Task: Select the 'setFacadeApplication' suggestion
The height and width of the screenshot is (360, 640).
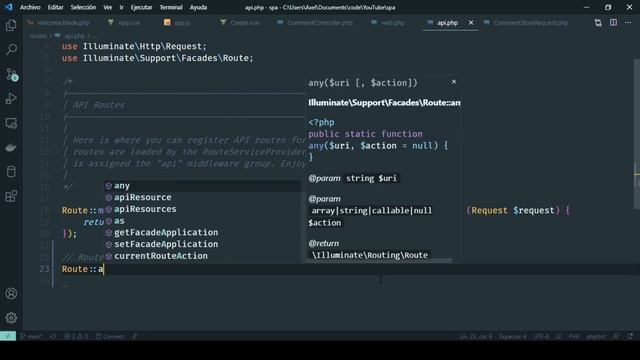Action: pos(202,244)
